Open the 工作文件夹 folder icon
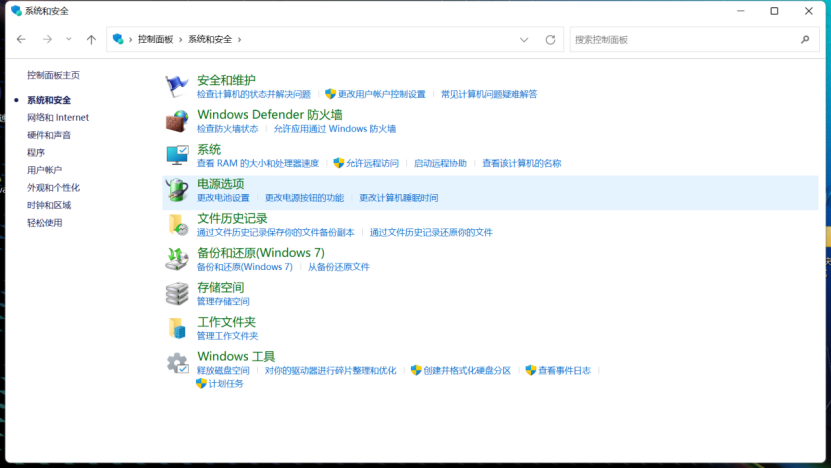Viewport: 831px width, 468px height. 177,328
